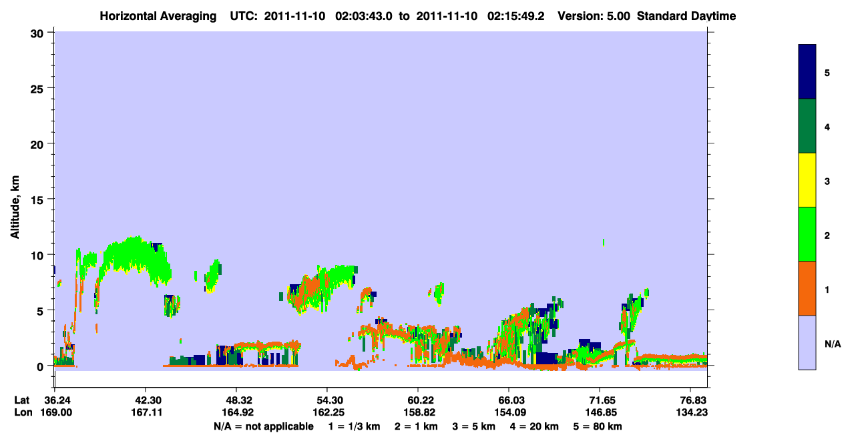Click the color bar label 3
The image size is (868, 445).
[827, 180]
